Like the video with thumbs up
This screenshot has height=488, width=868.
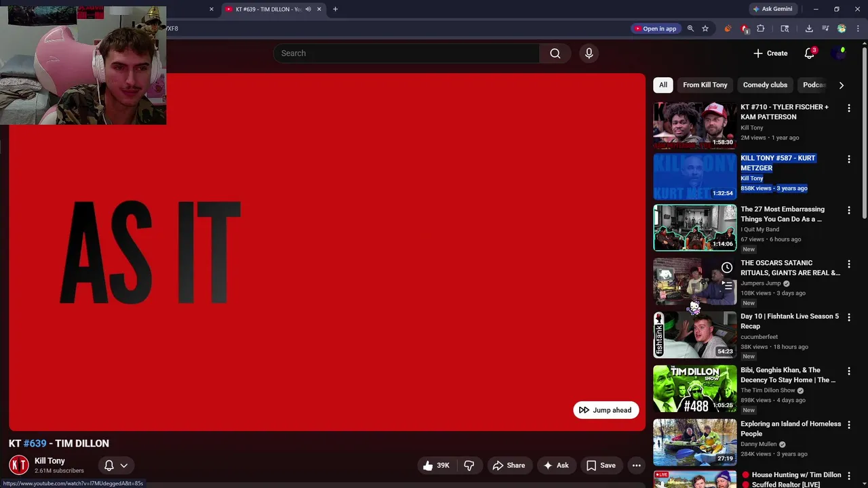[435, 466]
